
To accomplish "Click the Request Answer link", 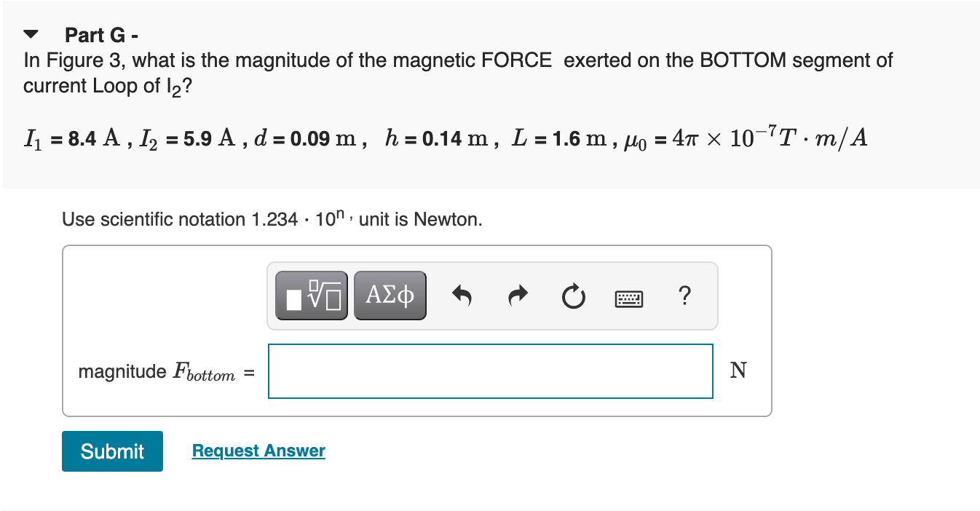I will (x=258, y=451).
